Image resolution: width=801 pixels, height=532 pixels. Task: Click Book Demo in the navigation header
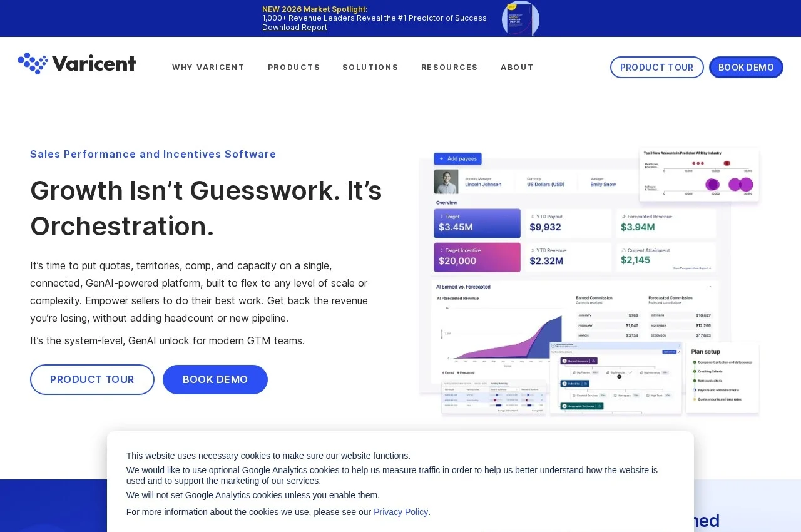tap(746, 68)
